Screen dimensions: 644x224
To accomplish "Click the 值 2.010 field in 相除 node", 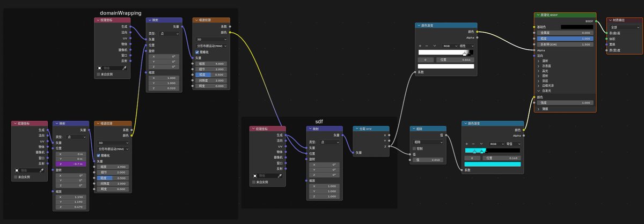I will [427, 160].
